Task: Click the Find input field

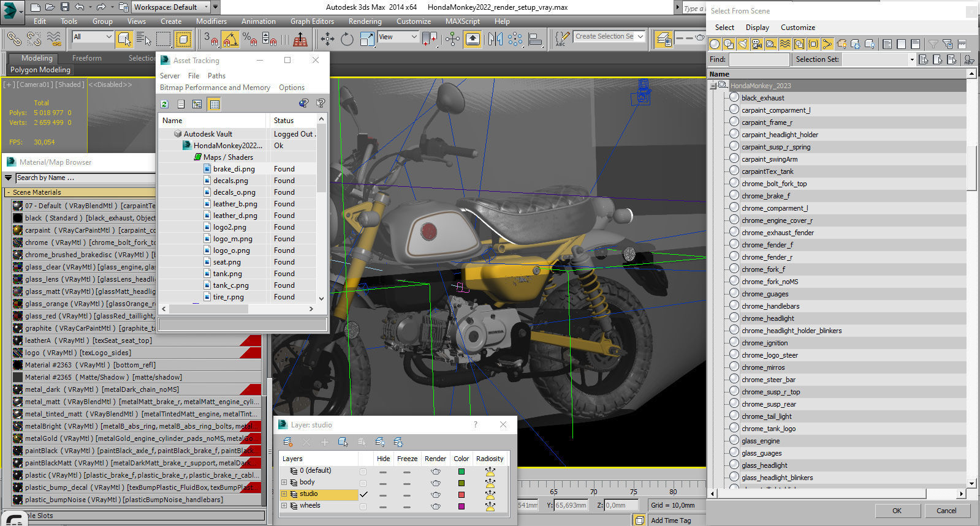Action: [759, 59]
